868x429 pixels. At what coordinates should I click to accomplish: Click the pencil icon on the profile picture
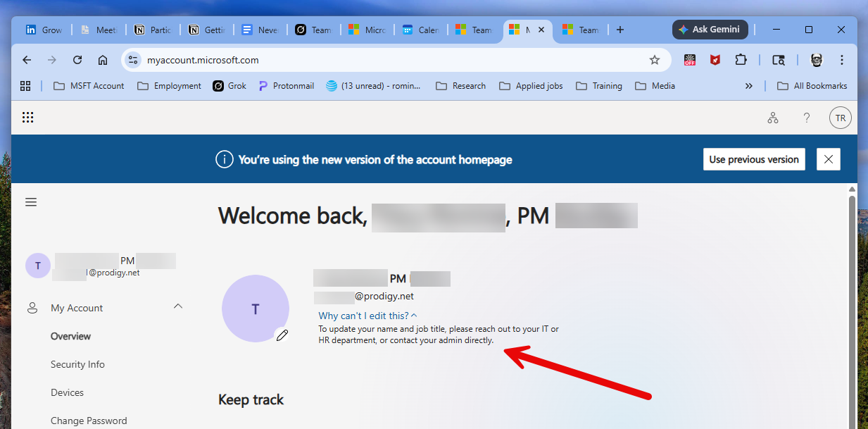282,335
